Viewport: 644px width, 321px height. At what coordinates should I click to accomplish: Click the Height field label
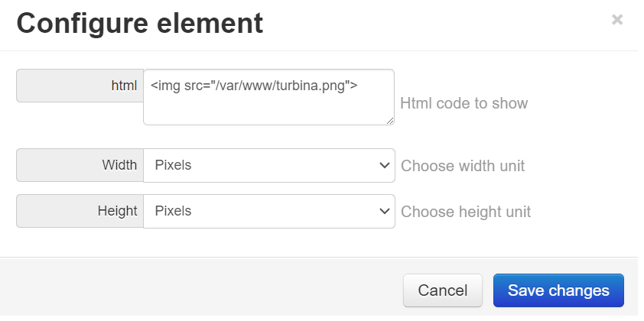pyautogui.click(x=118, y=211)
